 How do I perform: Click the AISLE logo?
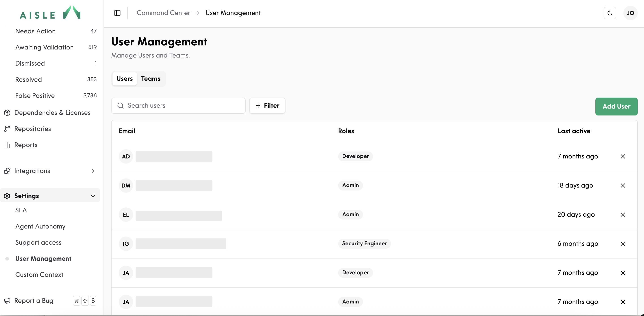click(x=50, y=13)
